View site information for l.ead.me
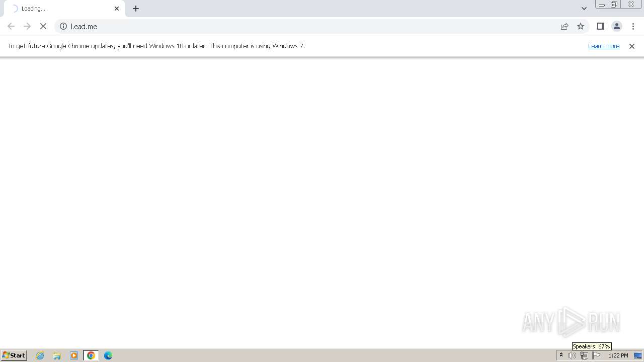Viewport: 644px width, 362px height. [63, 26]
